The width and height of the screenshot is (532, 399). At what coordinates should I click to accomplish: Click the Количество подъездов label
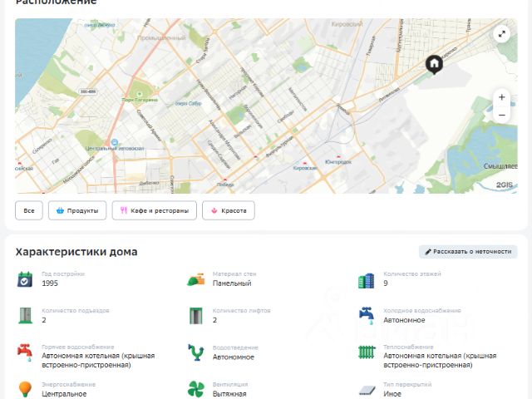click(76, 310)
